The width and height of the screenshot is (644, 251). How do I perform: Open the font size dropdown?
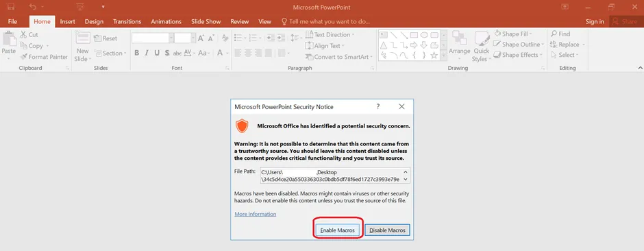[x=193, y=38]
